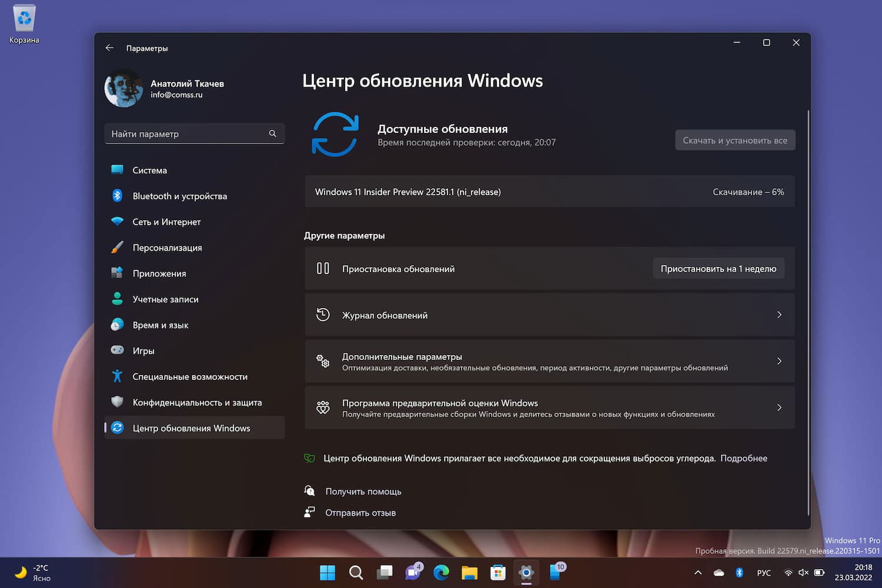Viewport: 882px width, 588px height.
Task: Select Bluetooth и устройства settings
Action: pyautogui.click(x=179, y=196)
